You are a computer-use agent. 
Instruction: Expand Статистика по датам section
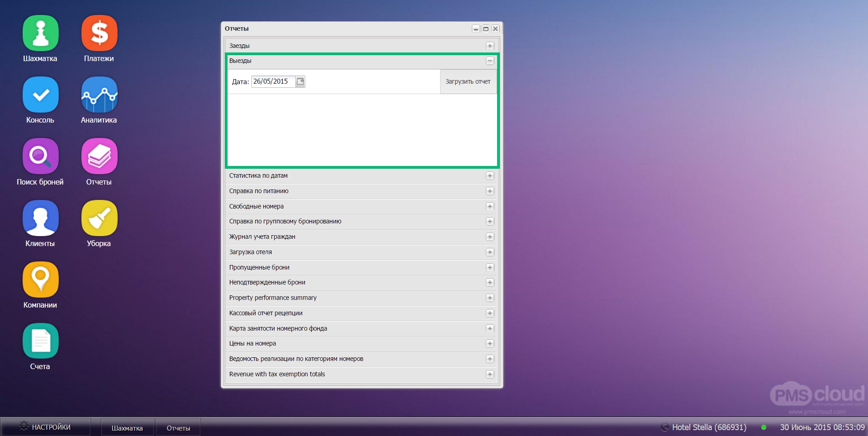click(490, 175)
